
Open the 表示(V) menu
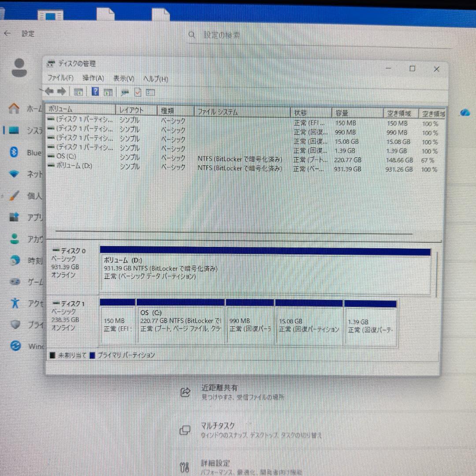pyautogui.click(x=123, y=78)
